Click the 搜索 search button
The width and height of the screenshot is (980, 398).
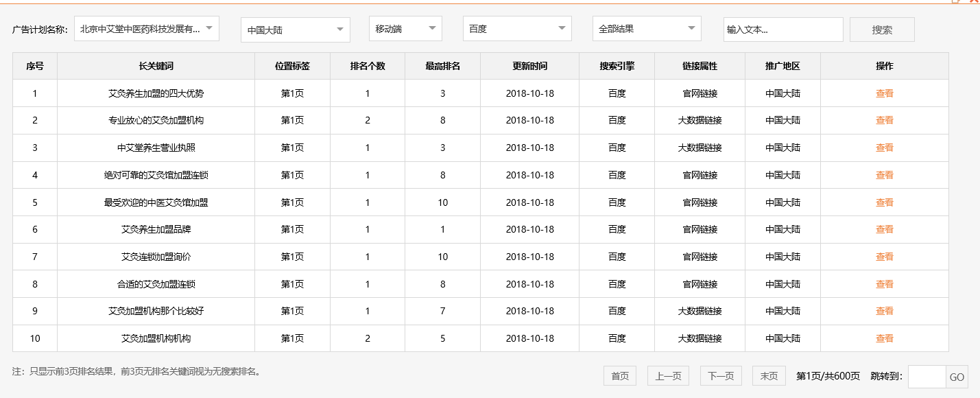click(x=882, y=29)
